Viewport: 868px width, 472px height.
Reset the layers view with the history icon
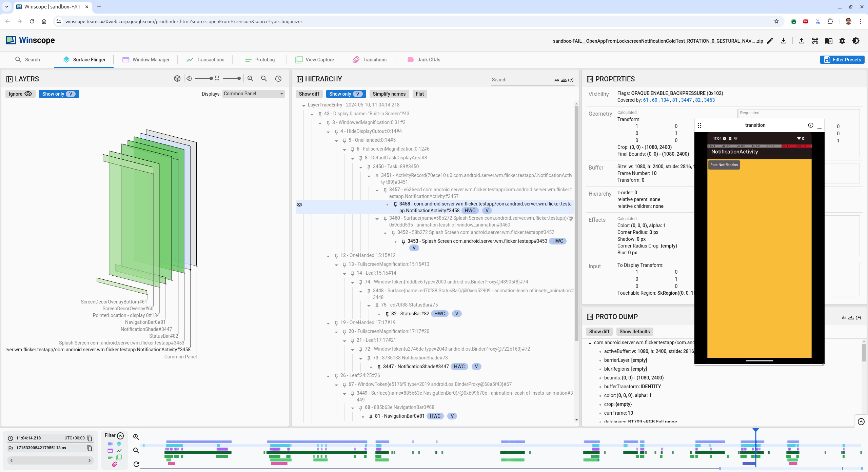(x=278, y=79)
